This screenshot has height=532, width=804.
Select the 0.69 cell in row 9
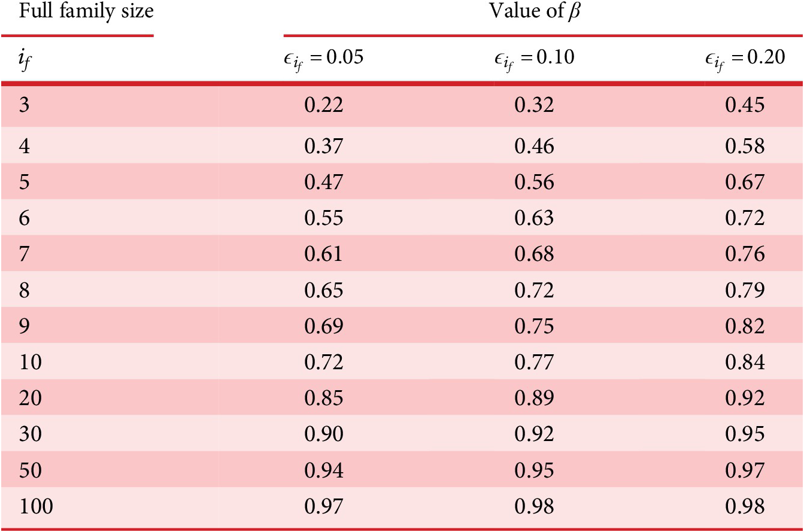[324, 326]
